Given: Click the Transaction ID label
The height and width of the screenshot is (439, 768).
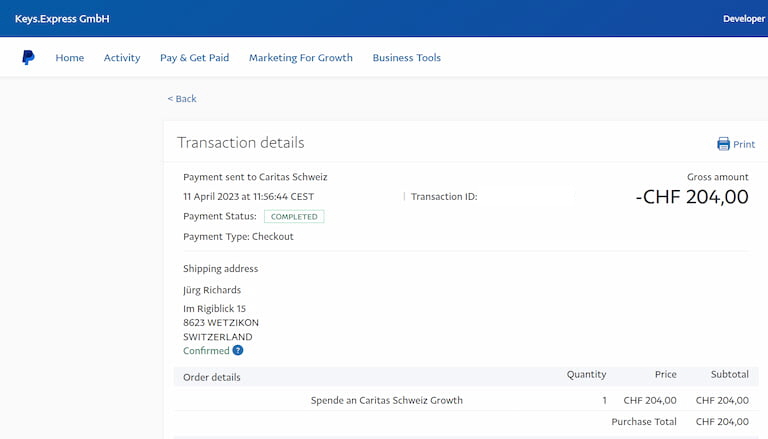Looking at the screenshot, I should pos(444,197).
